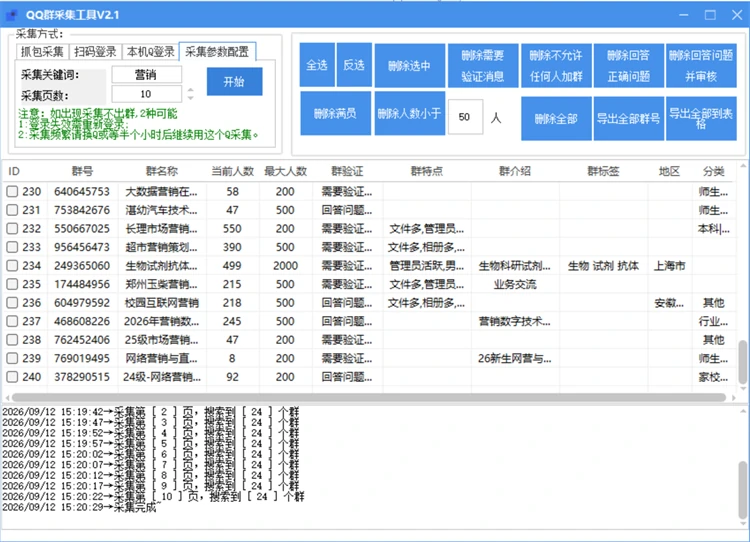Click the 开始 button
Viewport: 750px width, 542px height.
coord(234,81)
